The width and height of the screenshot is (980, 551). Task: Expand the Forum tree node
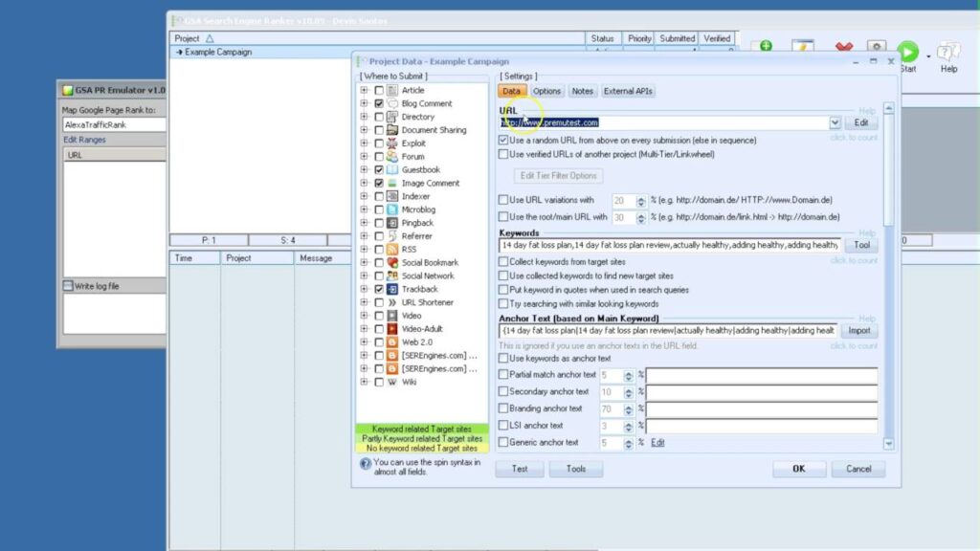tap(365, 156)
